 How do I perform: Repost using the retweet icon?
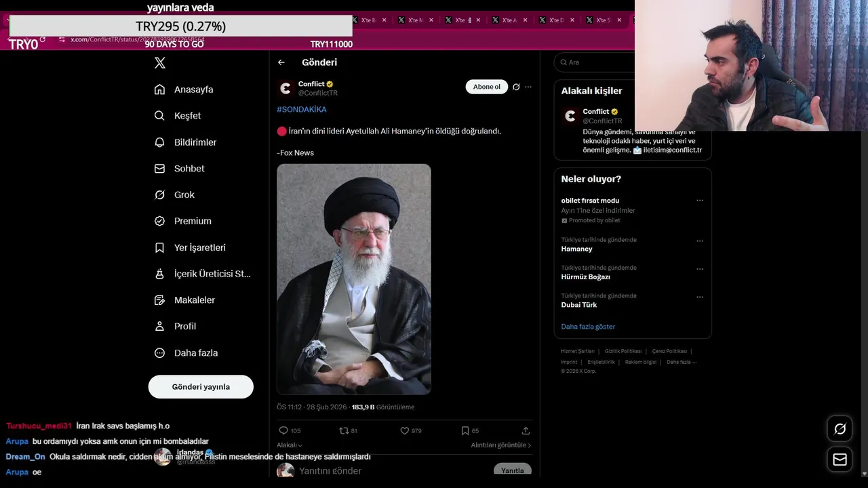click(343, 430)
